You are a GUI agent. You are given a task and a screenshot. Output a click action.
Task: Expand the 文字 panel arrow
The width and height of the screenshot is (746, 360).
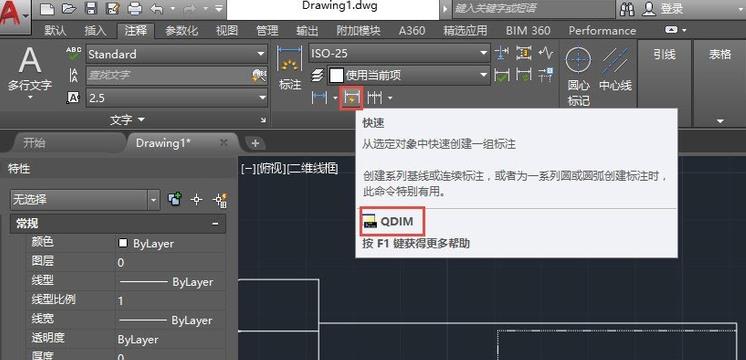(x=141, y=119)
